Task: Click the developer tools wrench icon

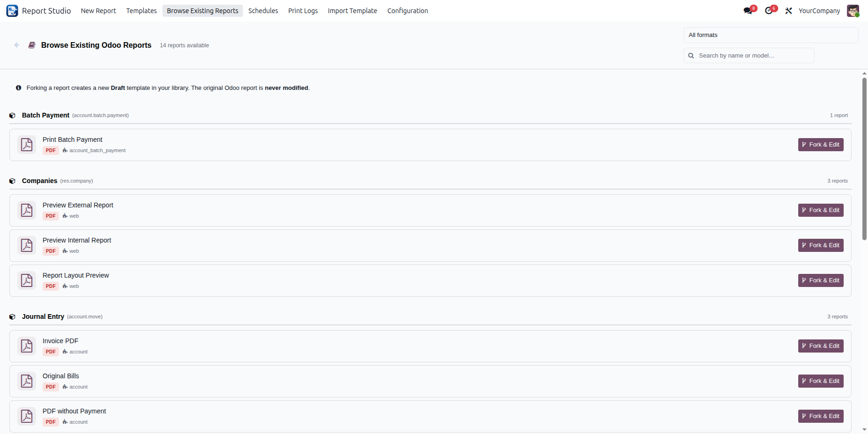Action: pos(789,11)
